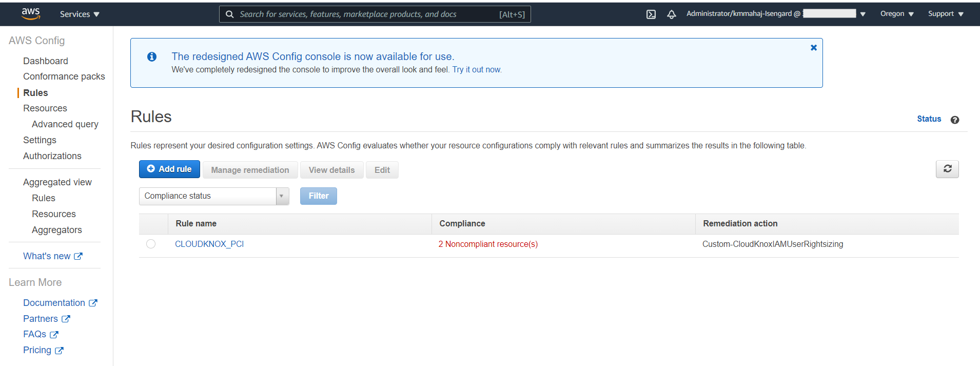Open Aggregated view in sidebar
Image resolution: width=980 pixels, height=366 pixels.
click(x=57, y=182)
